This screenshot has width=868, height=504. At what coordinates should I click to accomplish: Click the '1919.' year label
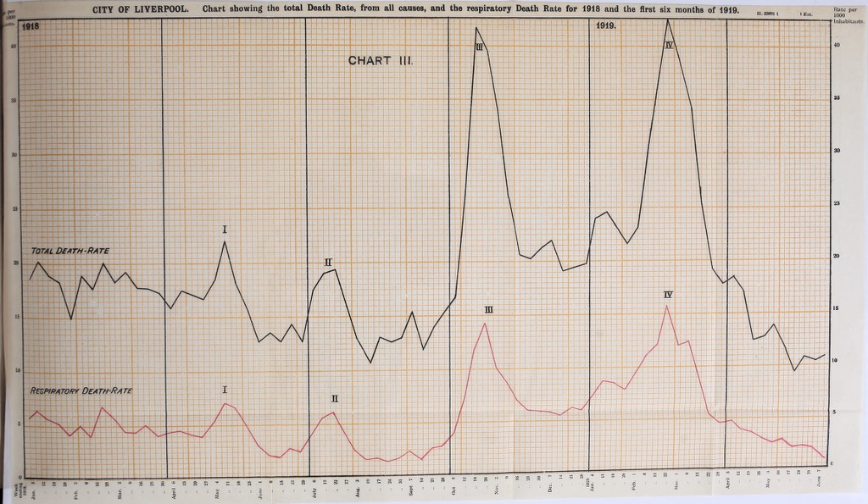(x=606, y=26)
